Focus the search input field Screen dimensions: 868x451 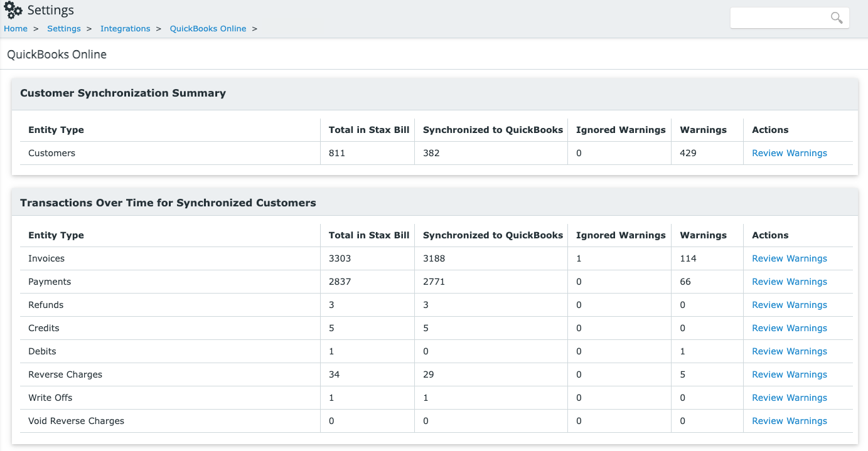(x=790, y=18)
